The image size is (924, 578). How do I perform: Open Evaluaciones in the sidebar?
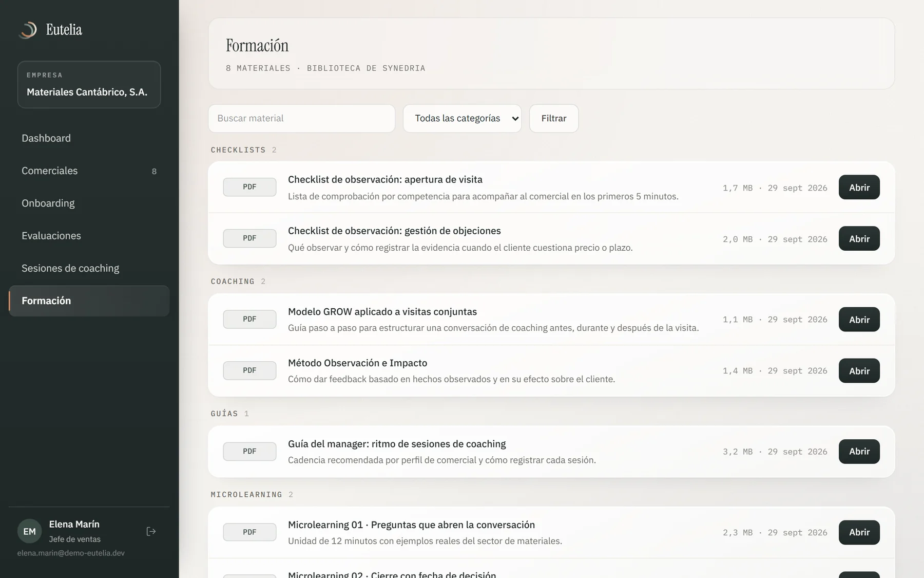coord(89,235)
